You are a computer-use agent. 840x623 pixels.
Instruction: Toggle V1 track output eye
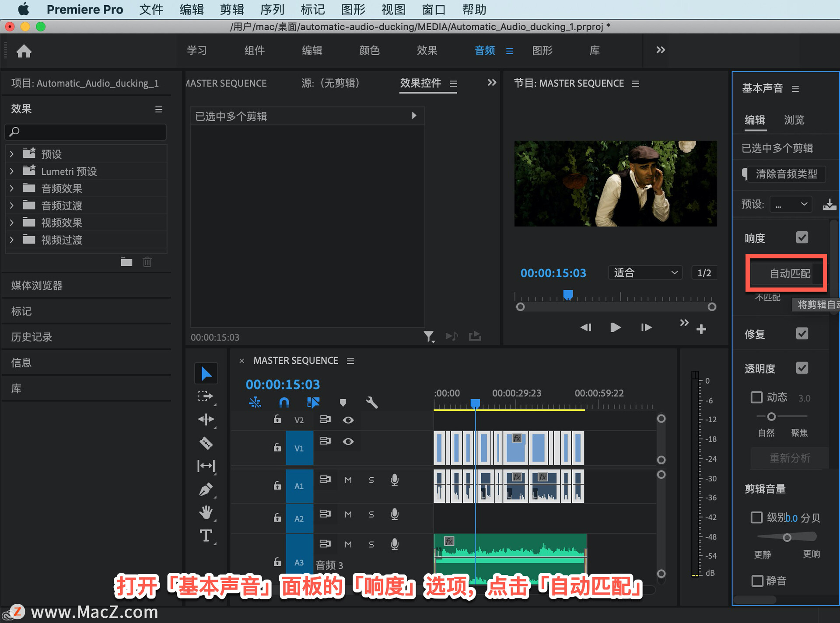(348, 441)
